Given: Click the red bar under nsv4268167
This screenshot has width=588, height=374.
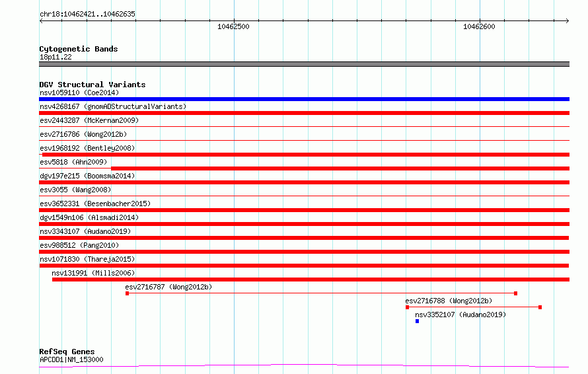Looking at the screenshot, I should pos(304,113).
